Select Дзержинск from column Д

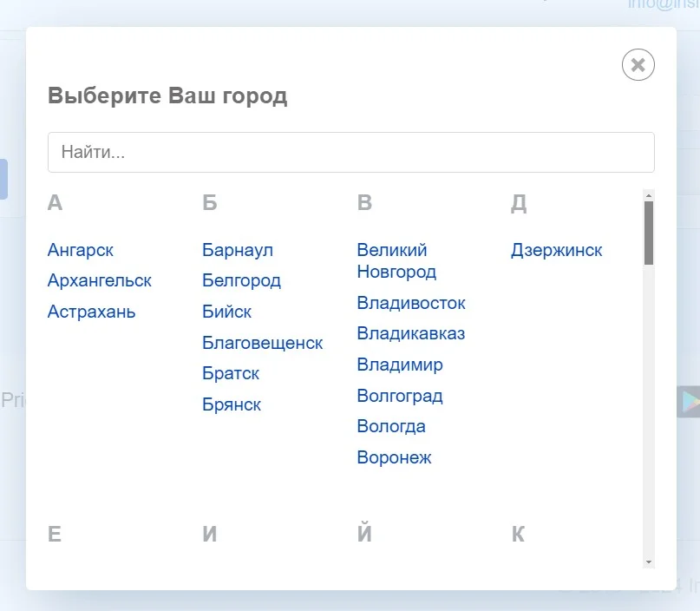tap(557, 250)
